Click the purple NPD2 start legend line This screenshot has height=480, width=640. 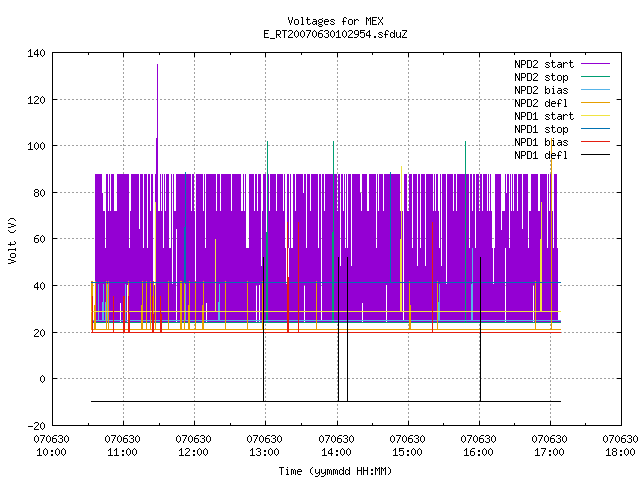tap(596, 64)
